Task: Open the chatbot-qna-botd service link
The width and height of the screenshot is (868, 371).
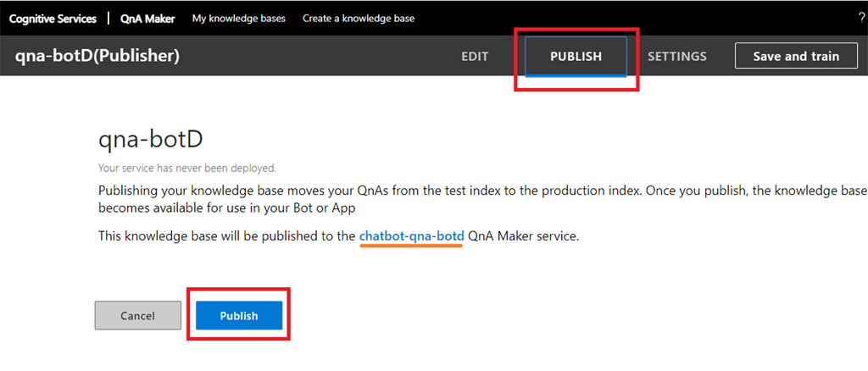Action: [x=411, y=236]
